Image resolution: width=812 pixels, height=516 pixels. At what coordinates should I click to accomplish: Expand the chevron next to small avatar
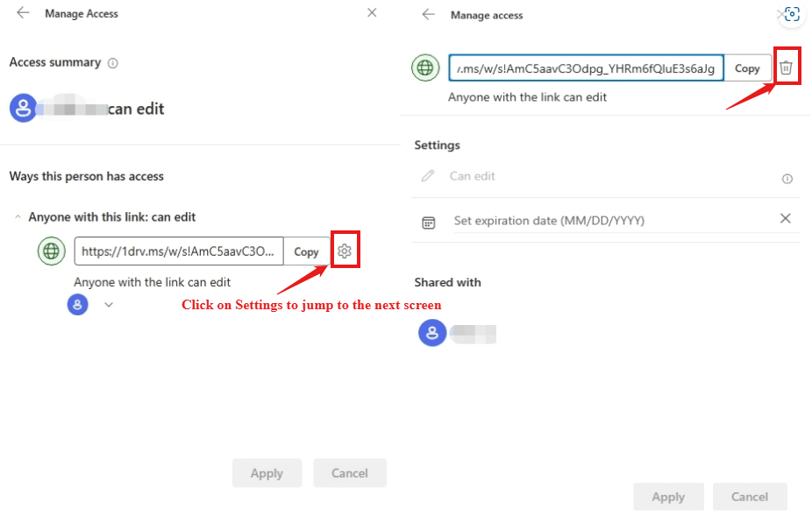coord(108,304)
